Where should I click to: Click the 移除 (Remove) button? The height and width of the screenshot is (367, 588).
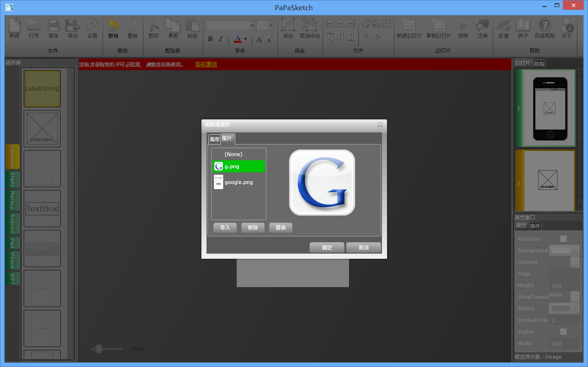pos(253,228)
